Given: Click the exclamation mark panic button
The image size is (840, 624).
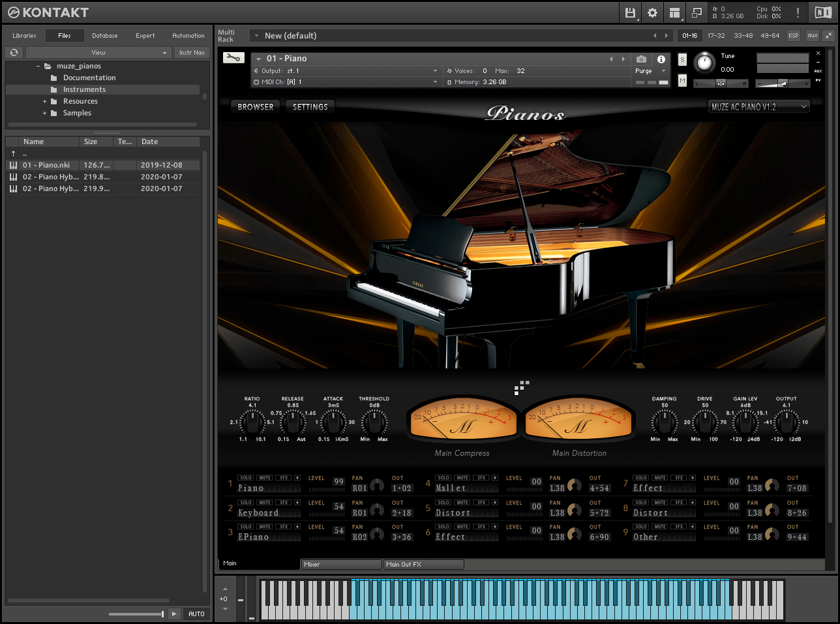Looking at the screenshot, I should point(797,12).
